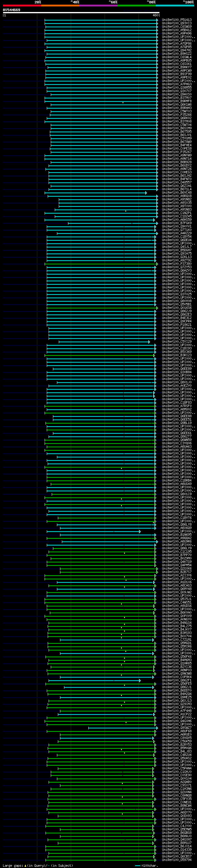
Task: Click the white query sequence bar
Action: (81, 13)
